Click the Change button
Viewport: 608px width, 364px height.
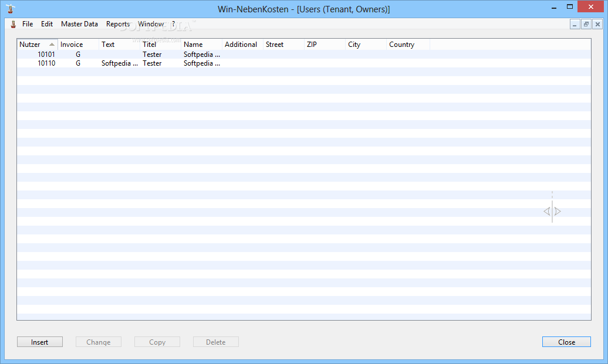tap(99, 342)
